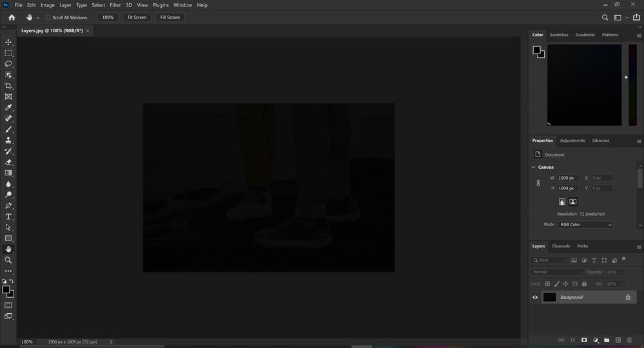Open the Filter menu
The width and height of the screenshot is (644, 348).
115,5
